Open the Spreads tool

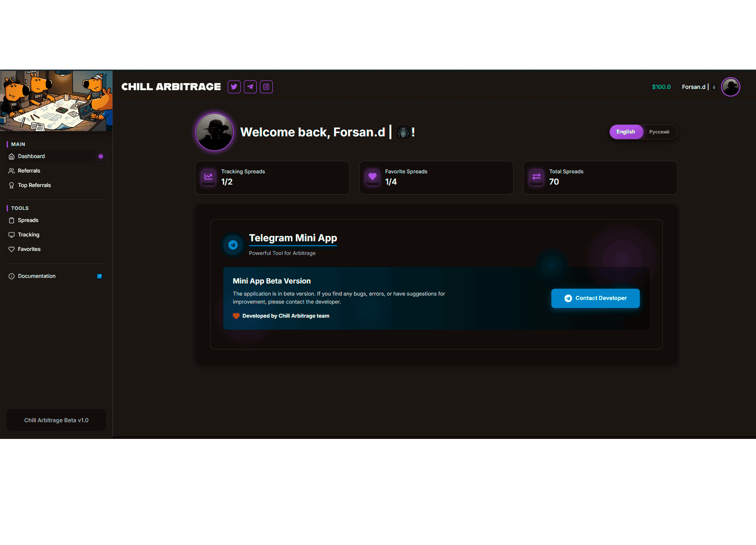click(28, 220)
